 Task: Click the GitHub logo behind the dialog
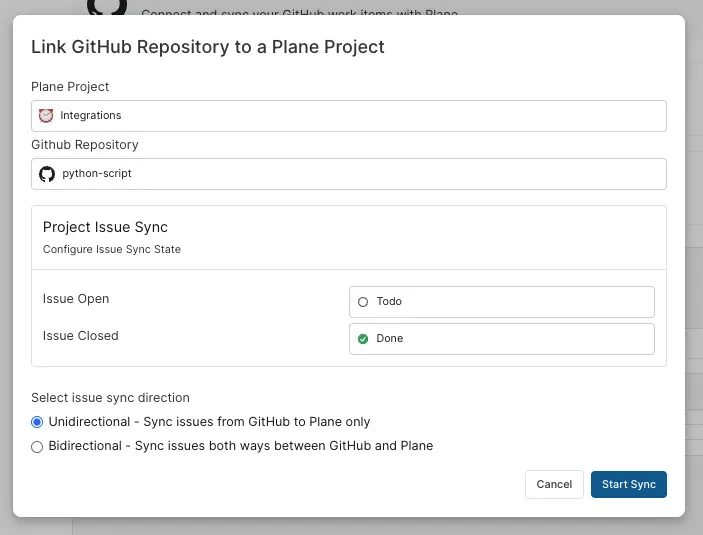click(x=100, y=7)
